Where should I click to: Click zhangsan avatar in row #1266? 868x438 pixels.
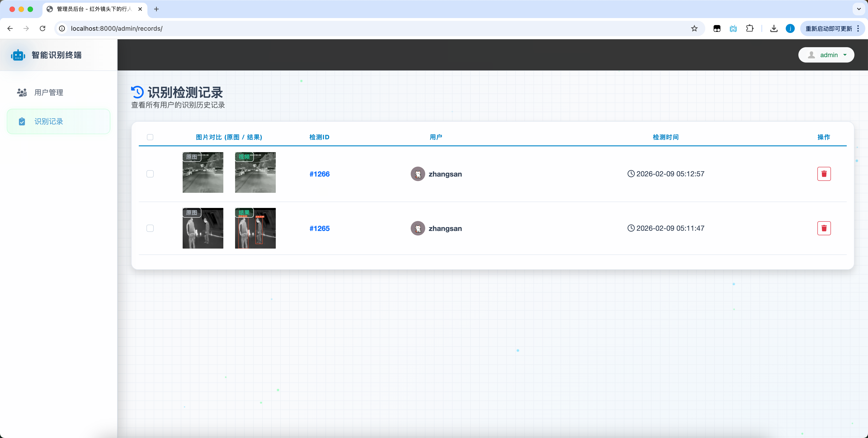coord(417,174)
